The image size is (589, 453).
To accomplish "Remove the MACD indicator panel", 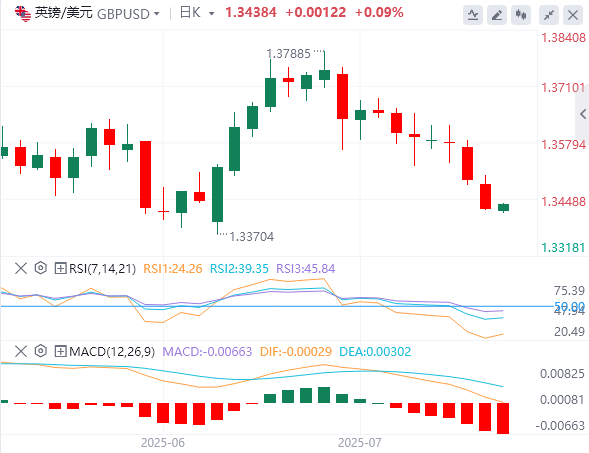I will tap(21, 351).
